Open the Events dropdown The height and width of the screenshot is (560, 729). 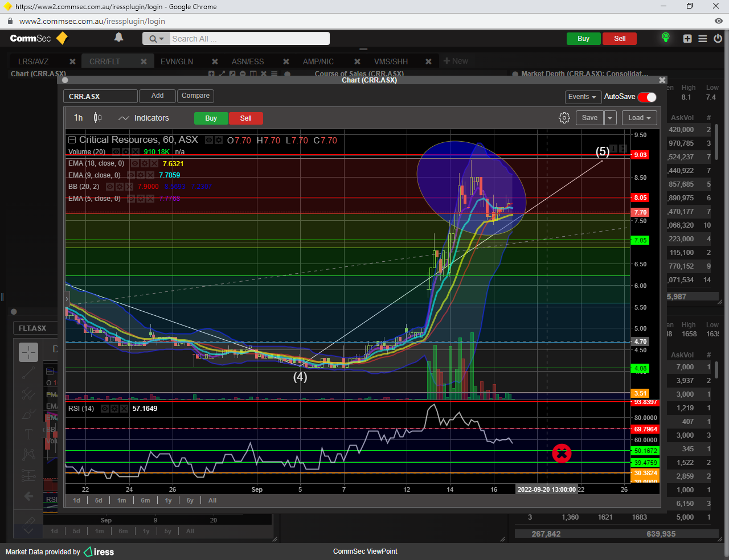[582, 97]
